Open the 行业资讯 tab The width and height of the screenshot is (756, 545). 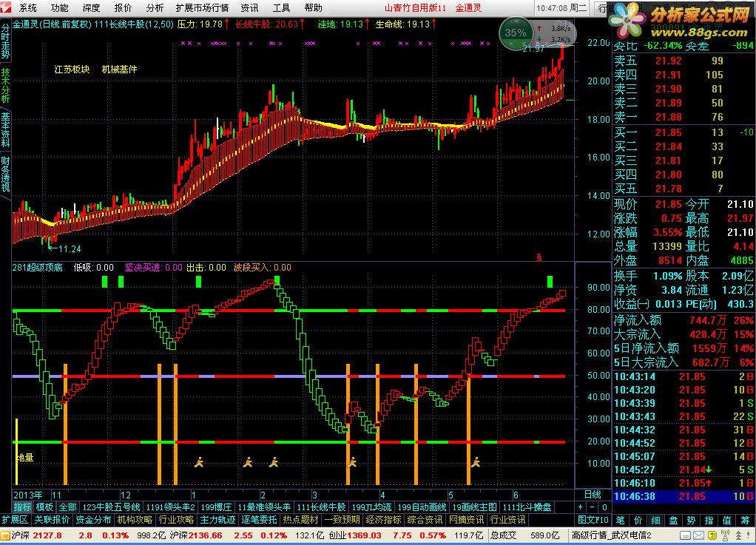[x=508, y=519]
